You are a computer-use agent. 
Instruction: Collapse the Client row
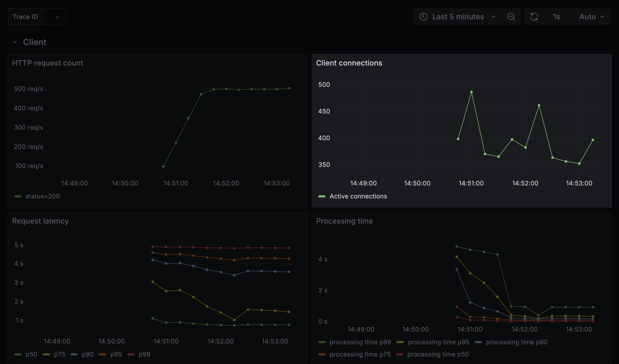click(14, 42)
